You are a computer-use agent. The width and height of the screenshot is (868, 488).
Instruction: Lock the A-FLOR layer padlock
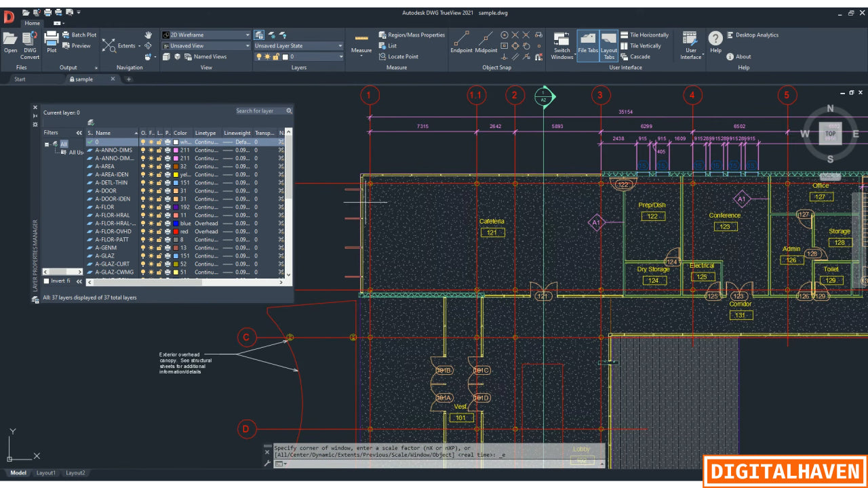[159, 207]
